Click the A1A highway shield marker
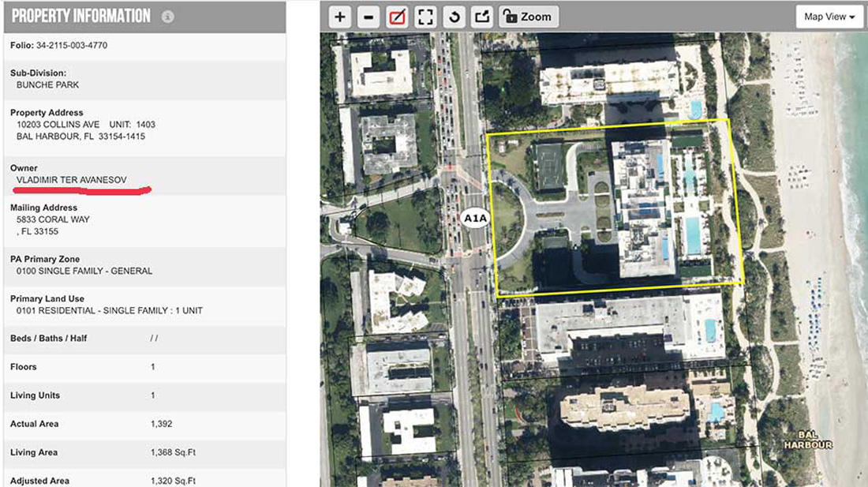This screenshot has height=487, width=868. pos(475,218)
